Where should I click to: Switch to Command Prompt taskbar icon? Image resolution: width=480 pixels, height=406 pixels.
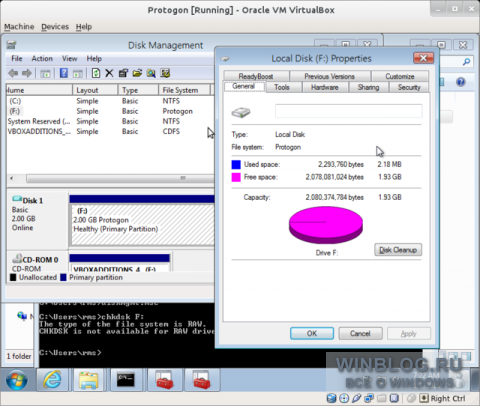[126, 379]
